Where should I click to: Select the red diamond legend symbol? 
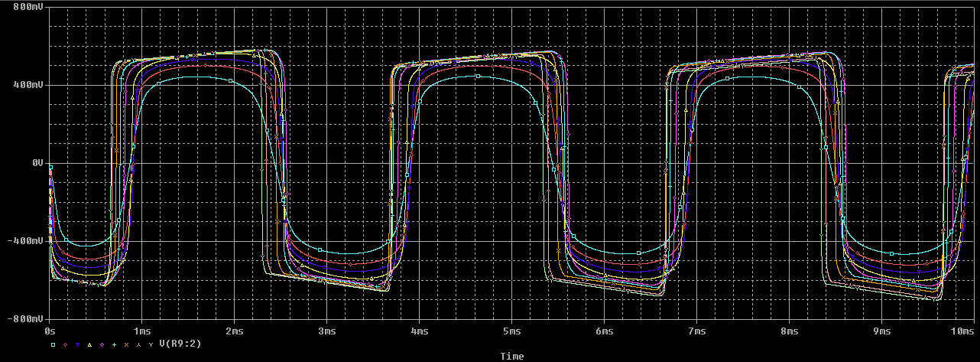(66, 344)
